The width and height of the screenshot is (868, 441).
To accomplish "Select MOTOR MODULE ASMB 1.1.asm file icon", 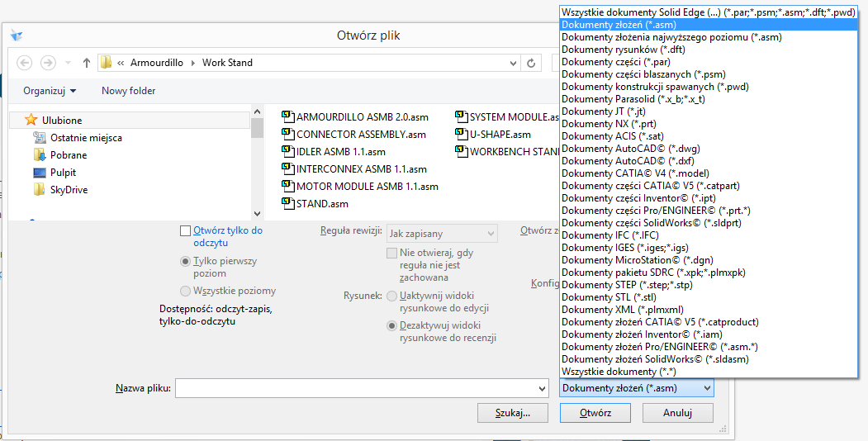I will click(287, 185).
